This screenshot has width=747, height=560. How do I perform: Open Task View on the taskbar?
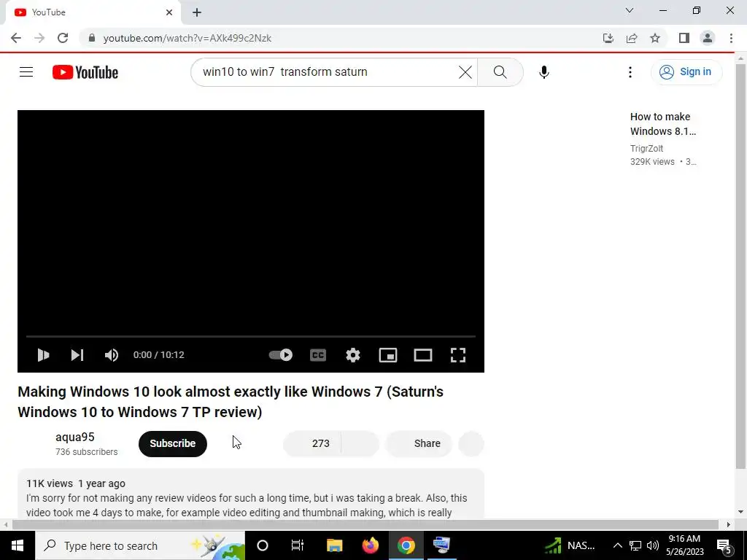pos(298,545)
